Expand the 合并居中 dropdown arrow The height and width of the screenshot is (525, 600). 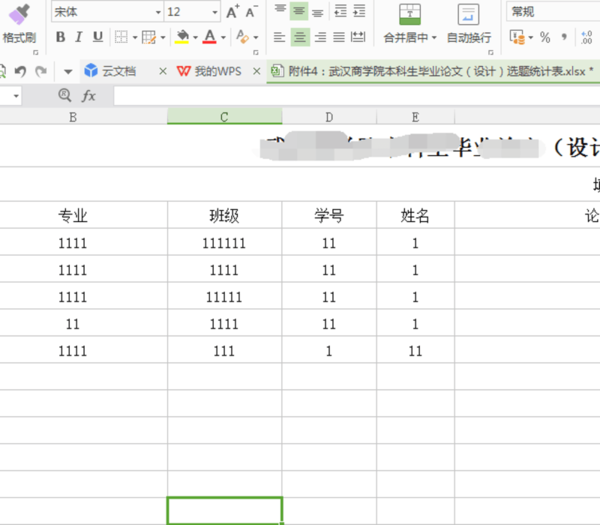pyautogui.click(x=434, y=38)
